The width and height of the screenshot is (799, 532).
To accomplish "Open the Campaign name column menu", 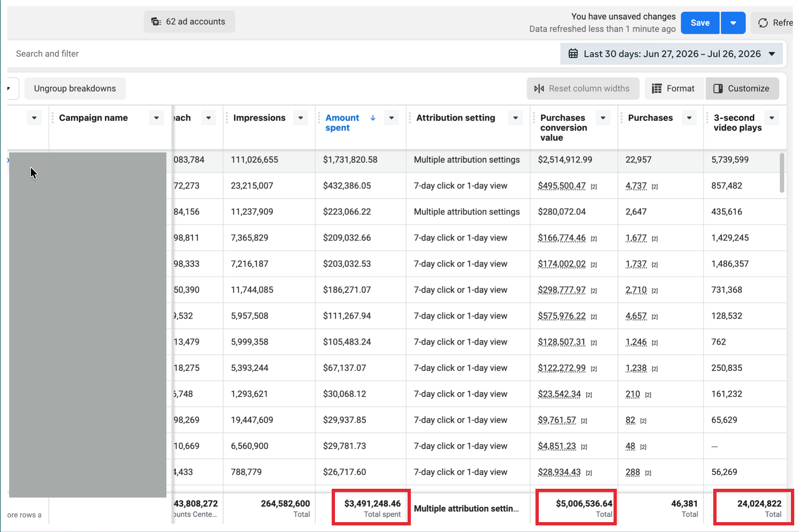I will point(157,118).
